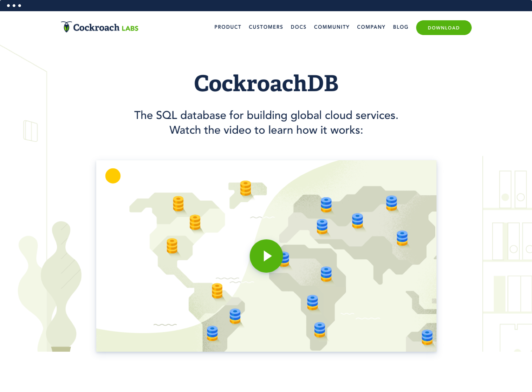The height and width of the screenshot is (392, 532).
Task: Click the green Download button
Action: 444,28
